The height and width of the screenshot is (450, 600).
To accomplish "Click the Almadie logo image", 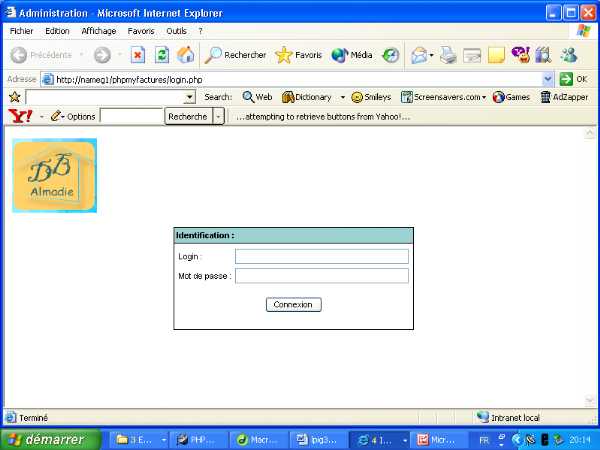I will click(x=54, y=175).
